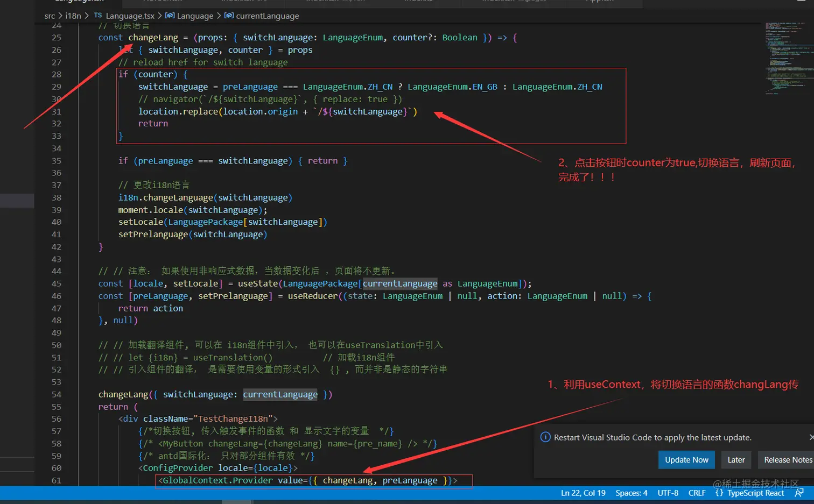Change indentation via Spaces: 4
The image size is (814, 504).
631,493
